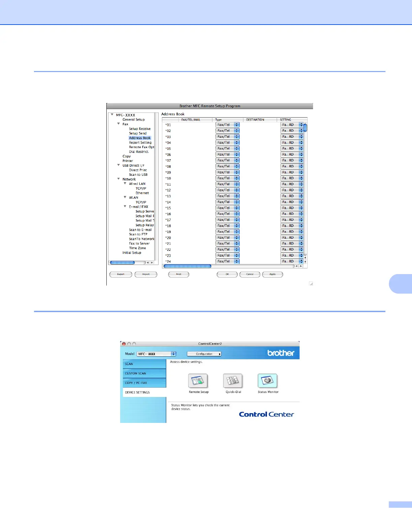This screenshot has width=412, height=532.
Task: Select Address Book in the tree
Action: point(140,138)
